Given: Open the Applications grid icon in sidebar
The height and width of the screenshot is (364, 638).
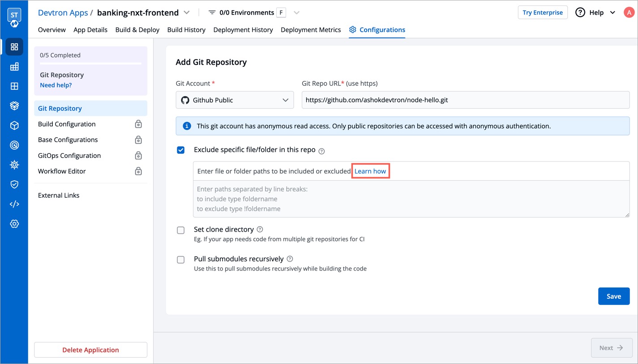Looking at the screenshot, I should pos(14,47).
